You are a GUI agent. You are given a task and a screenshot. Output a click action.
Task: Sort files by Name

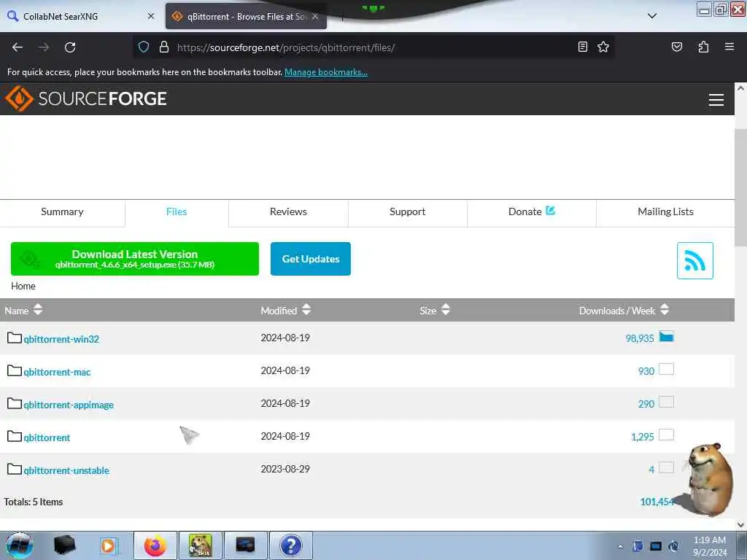click(x=23, y=311)
